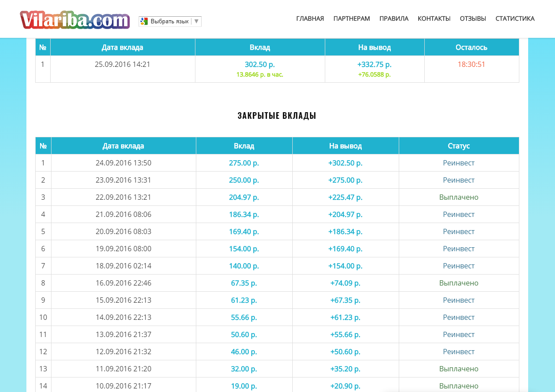Image resolution: width=555 pixels, height=392 pixels.
Task: Click Выплачено status for 22.09.2016 row
Action: pos(459,197)
